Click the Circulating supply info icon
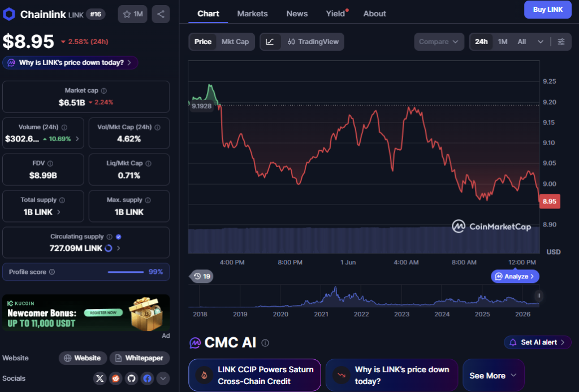This screenshot has width=579, height=392. coord(110,236)
